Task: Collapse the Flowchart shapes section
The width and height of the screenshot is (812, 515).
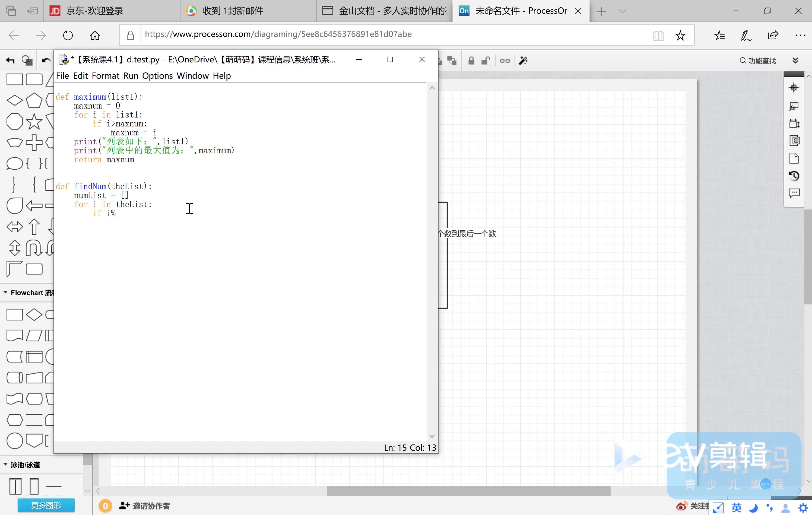Action: pos(6,293)
